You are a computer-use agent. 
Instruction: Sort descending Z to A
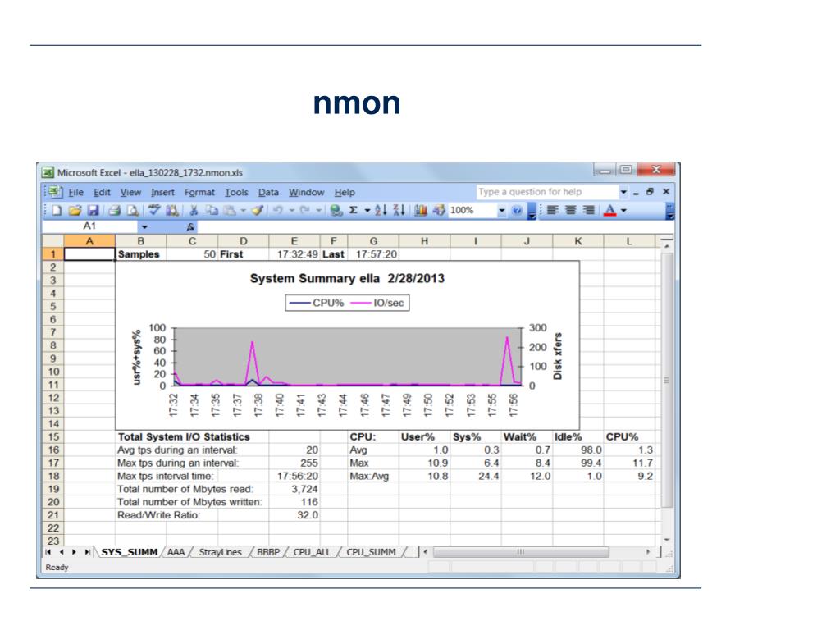point(399,211)
